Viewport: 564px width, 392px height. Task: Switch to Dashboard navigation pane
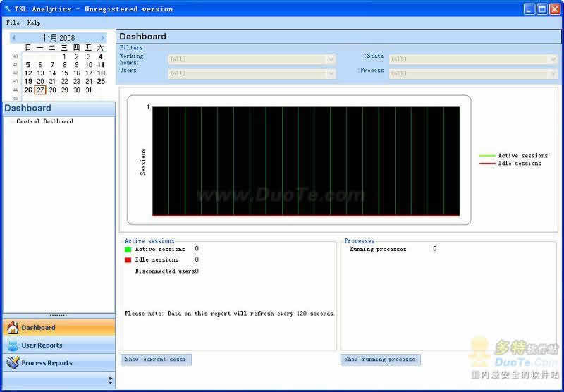[59, 328]
